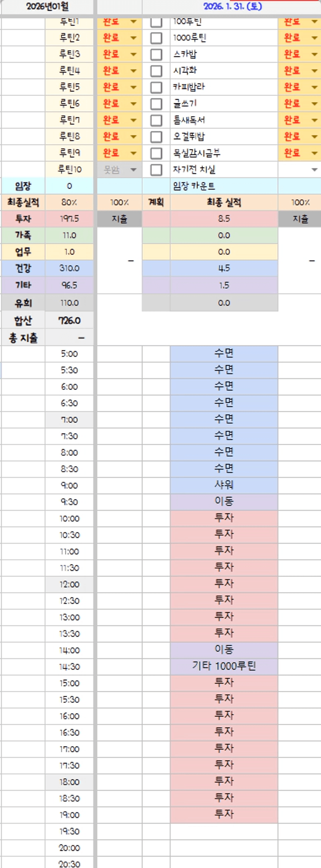
Task: Click the 건강 value 310.0 cell
Action: (x=69, y=268)
